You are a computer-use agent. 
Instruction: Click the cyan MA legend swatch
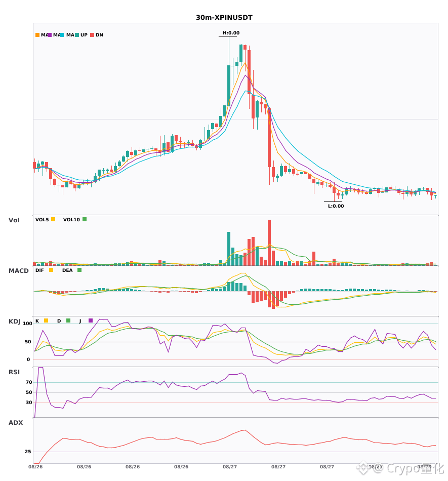pyautogui.click(x=62, y=35)
